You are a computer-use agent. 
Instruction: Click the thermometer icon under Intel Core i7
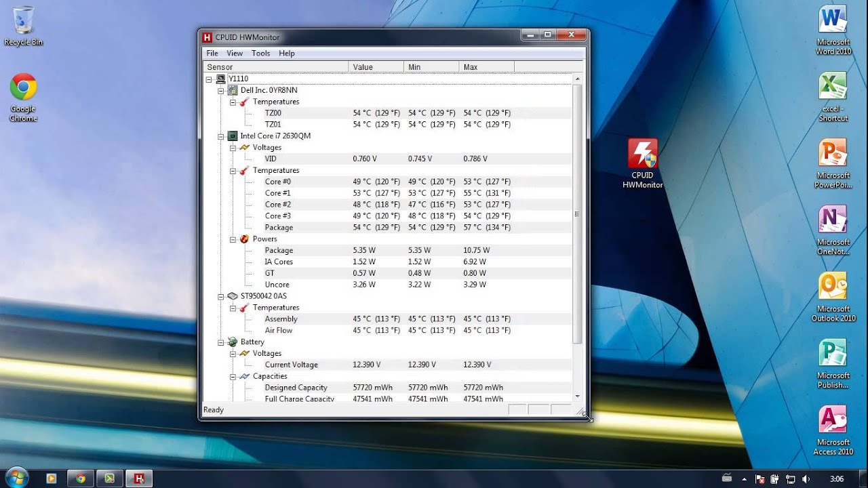tap(244, 170)
